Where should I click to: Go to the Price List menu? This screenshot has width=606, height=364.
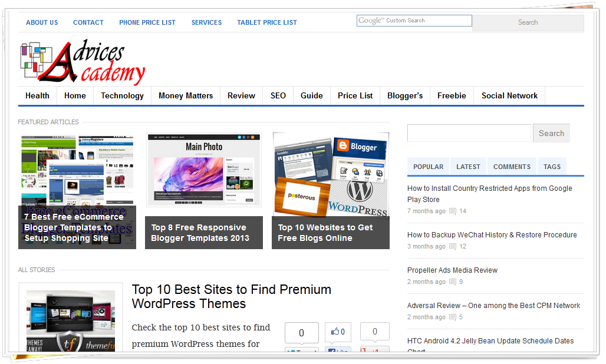tap(355, 95)
